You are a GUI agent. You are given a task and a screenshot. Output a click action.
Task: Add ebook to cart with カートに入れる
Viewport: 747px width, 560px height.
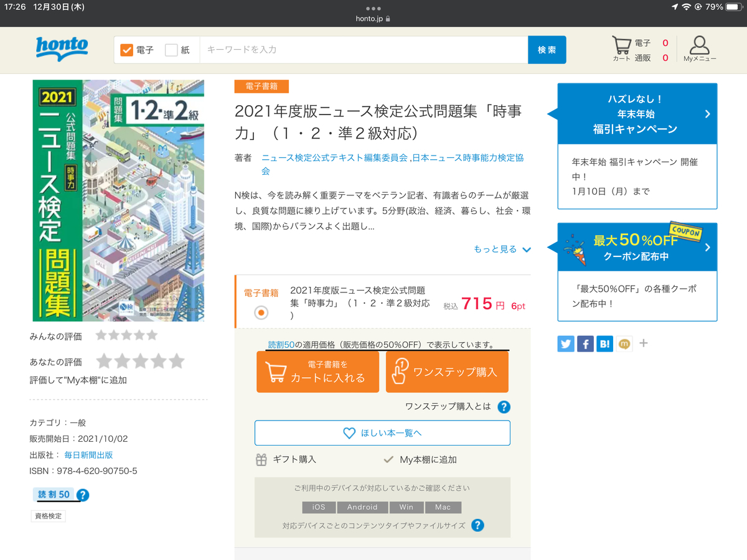coord(317,371)
